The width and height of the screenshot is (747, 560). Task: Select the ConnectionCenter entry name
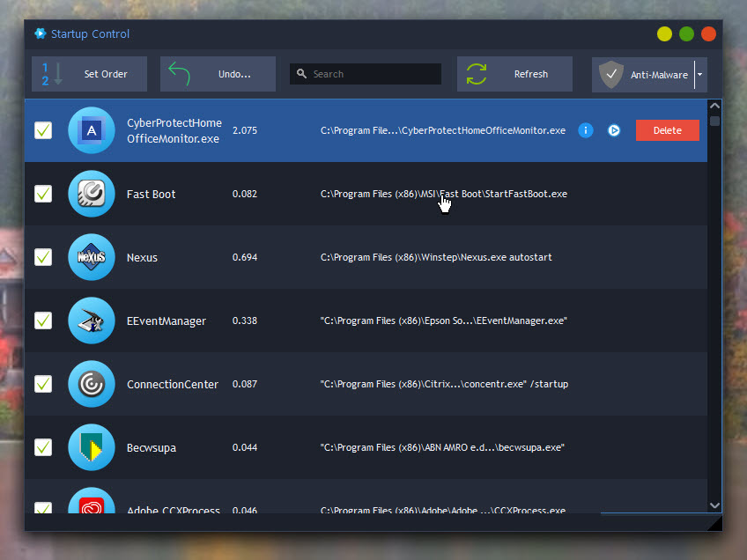(x=173, y=384)
